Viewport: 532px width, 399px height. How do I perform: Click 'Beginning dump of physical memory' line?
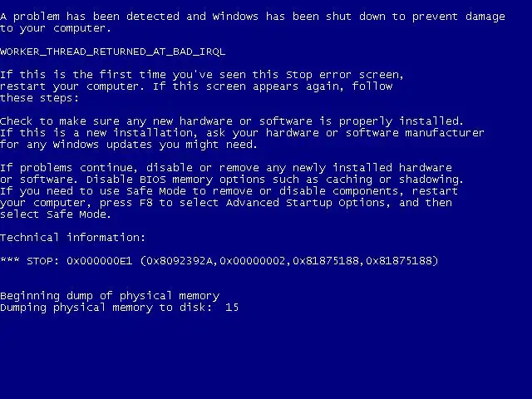click(x=110, y=296)
